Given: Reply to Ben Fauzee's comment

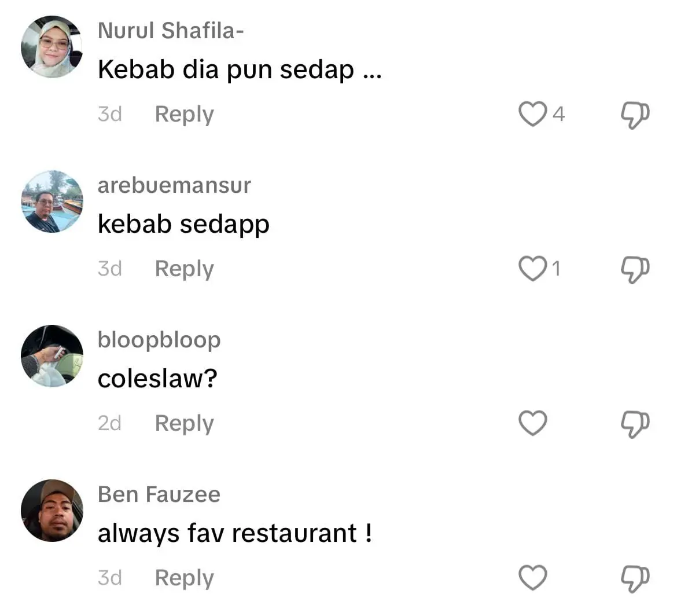Looking at the screenshot, I should [184, 578].
